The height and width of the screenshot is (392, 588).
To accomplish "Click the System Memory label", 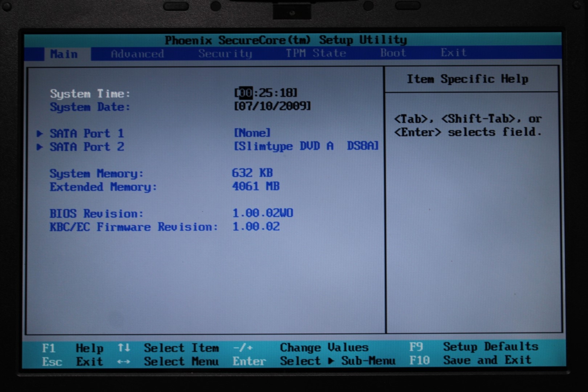I will point(96,173).
